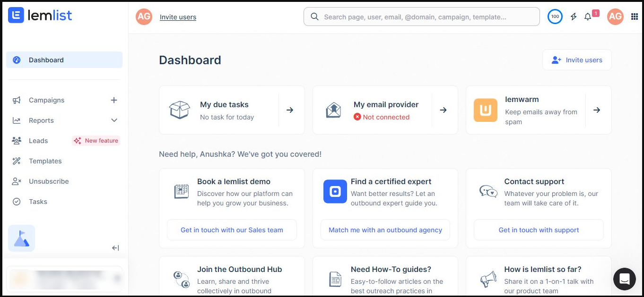The image size is (644, 297).
Task: Click the Not connected status
Action: click(x=382, y=117)
